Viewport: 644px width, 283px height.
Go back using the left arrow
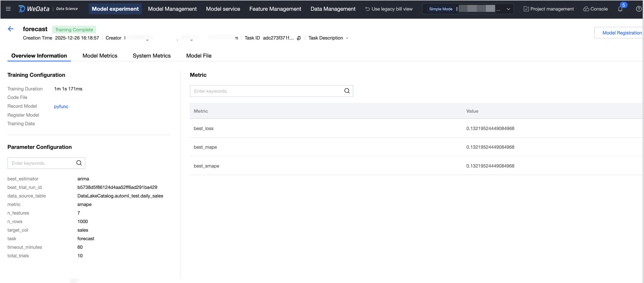point(11,29)
